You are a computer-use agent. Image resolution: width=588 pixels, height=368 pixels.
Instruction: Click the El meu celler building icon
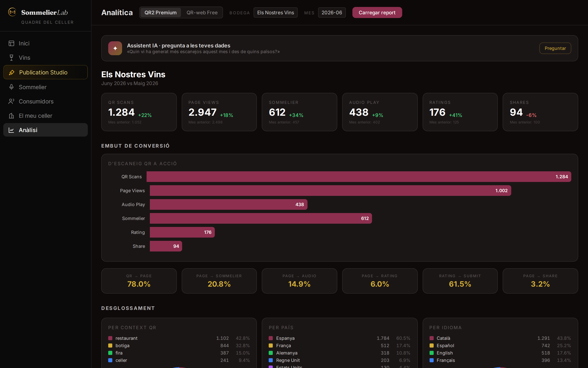pyautogui.click(x=11, y=116)
